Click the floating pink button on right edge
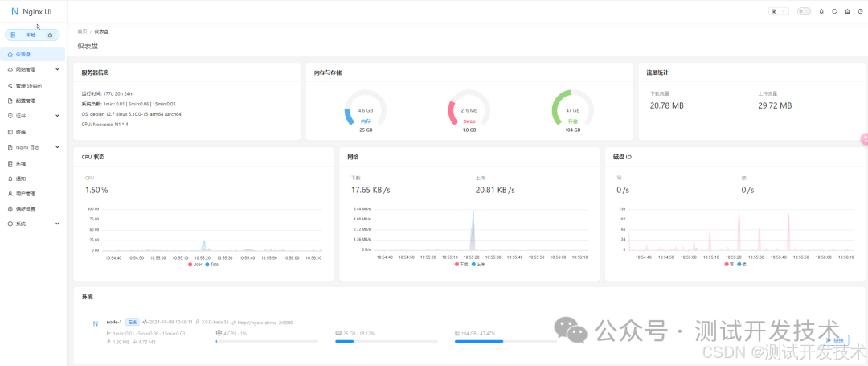 [x=864, y=138]
